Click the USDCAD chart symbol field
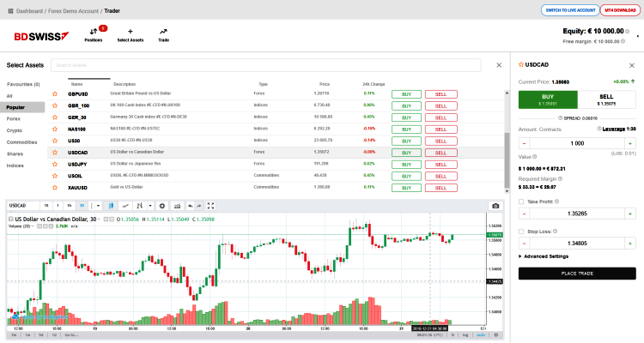This screenshot has width=644, height=343. pos(23,206)
